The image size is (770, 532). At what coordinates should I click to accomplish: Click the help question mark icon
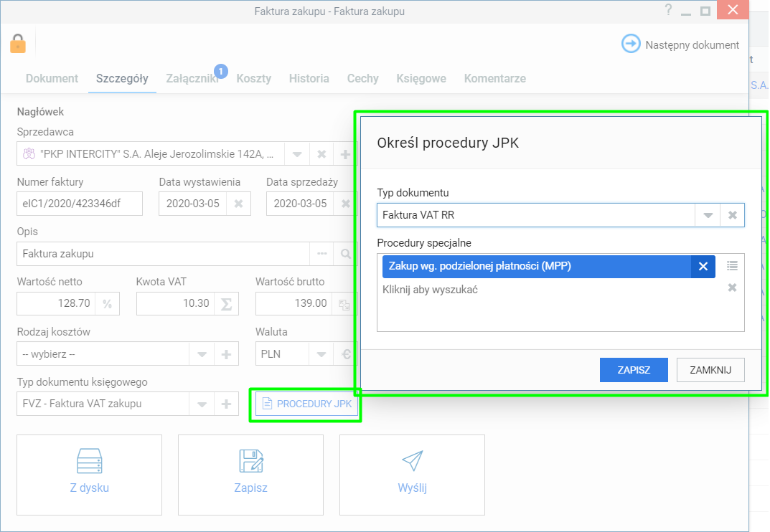point(668,10)
